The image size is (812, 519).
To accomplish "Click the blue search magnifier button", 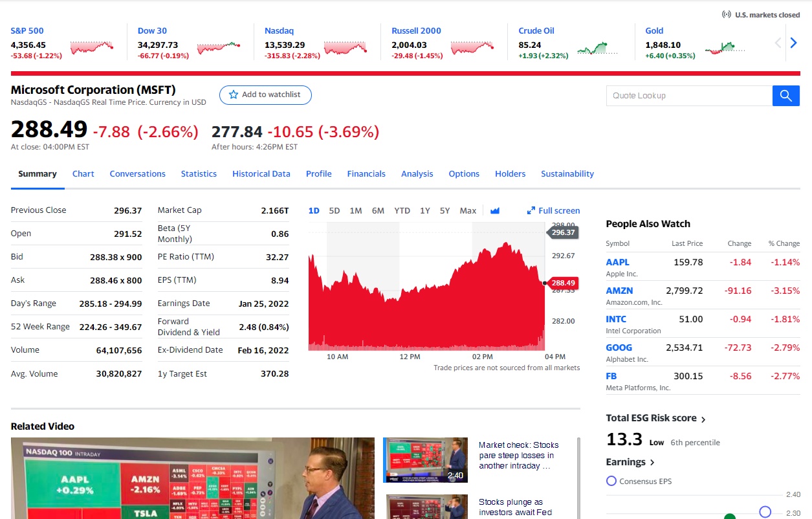I will click(785, 96).
